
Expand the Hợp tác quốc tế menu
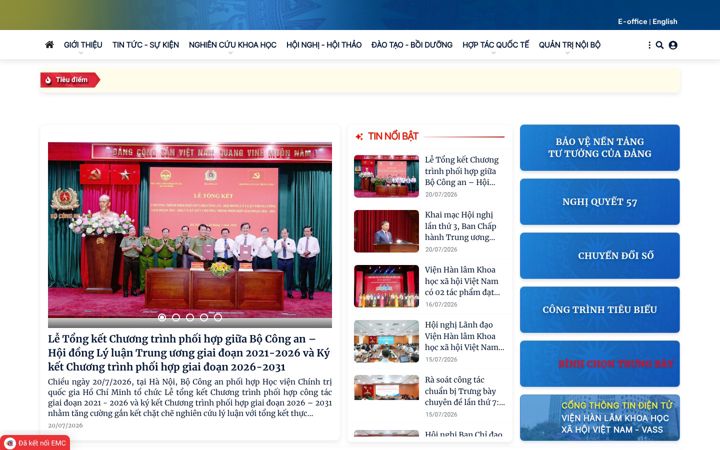(x=495, y=45)
